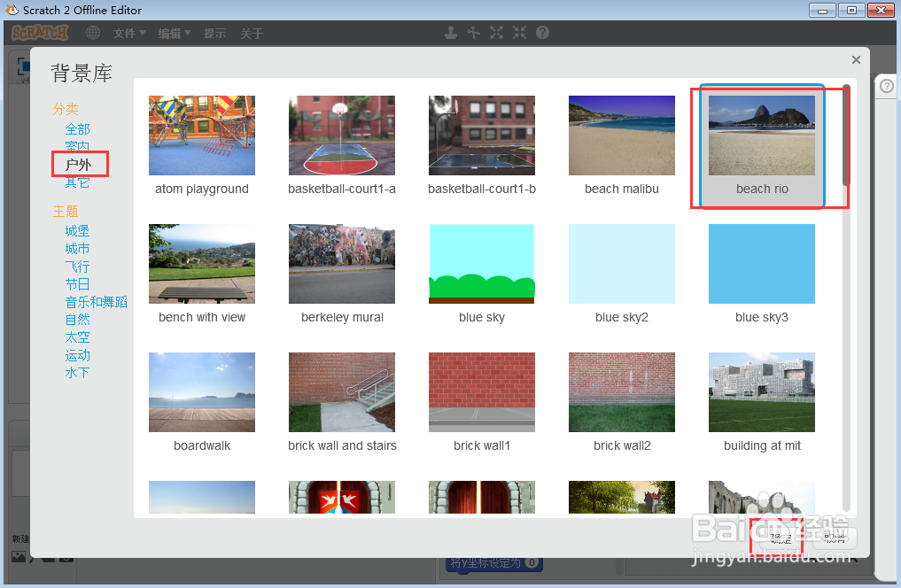Select beach rio backdrop
This screenshot has height=588, width=901.
coord(762,146)
